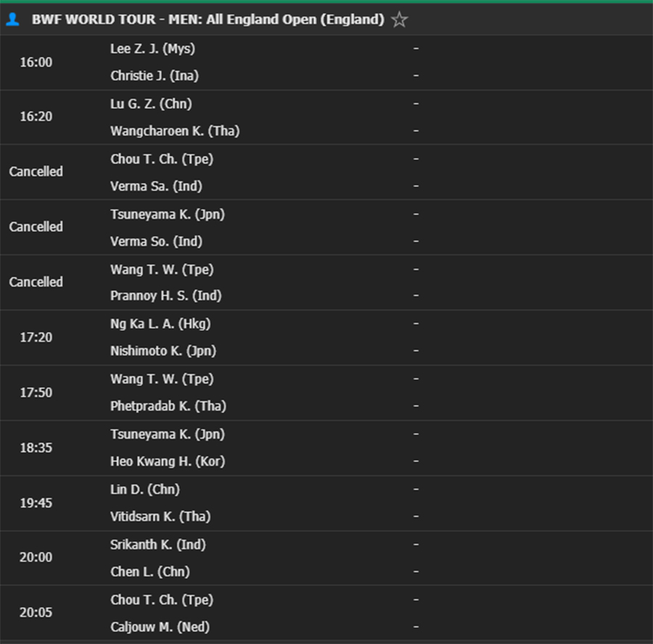The width and height of the screenshot is (653, 644).
Task: Select player Phetpradab K. (Tha)
Action: coord(168,406)
